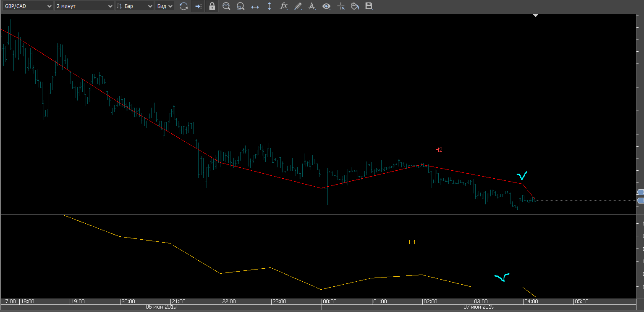Click the 04:00 time axis label
This screenshot has height=312, width=644.
(x=531, y=301)
